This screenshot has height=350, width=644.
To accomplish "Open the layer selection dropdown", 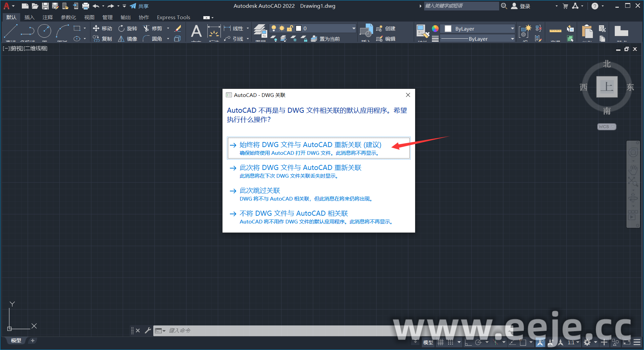I will tap(354, 29).
